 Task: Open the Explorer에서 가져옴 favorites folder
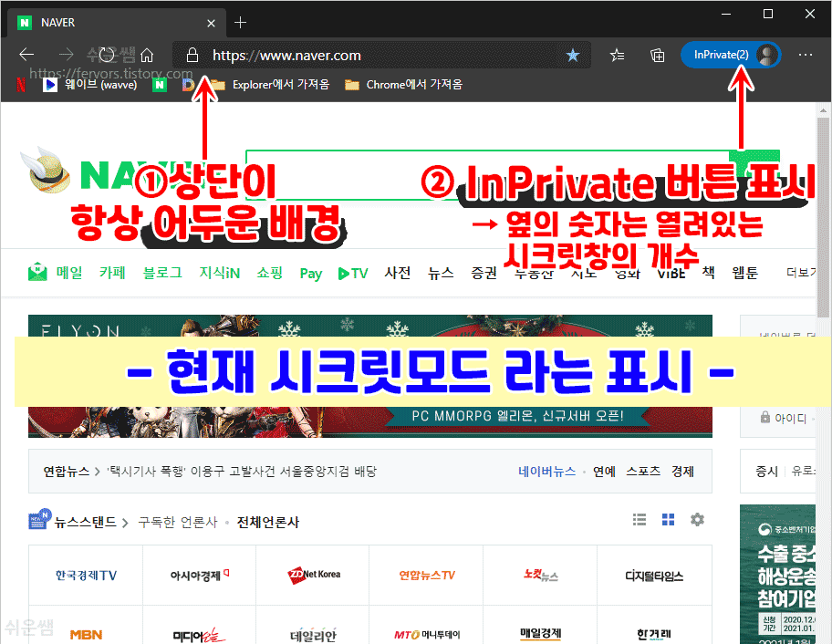(x=271, y=84)
